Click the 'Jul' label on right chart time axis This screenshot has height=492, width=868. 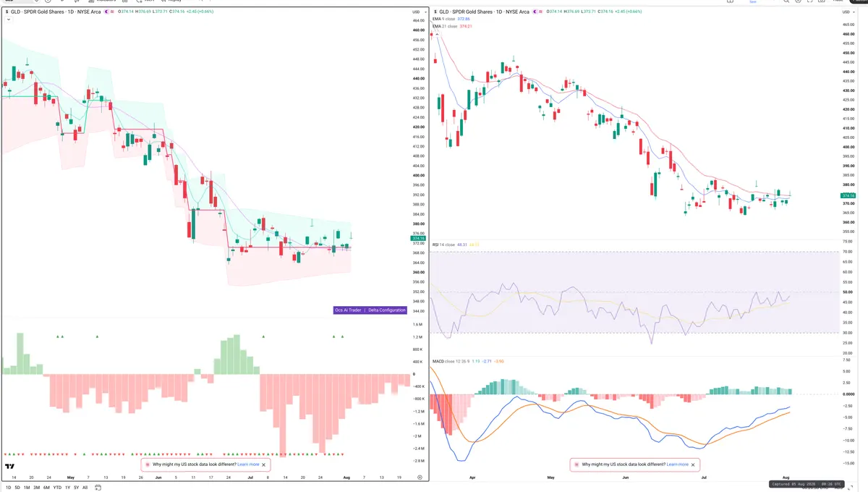click(x=704, y=478)
